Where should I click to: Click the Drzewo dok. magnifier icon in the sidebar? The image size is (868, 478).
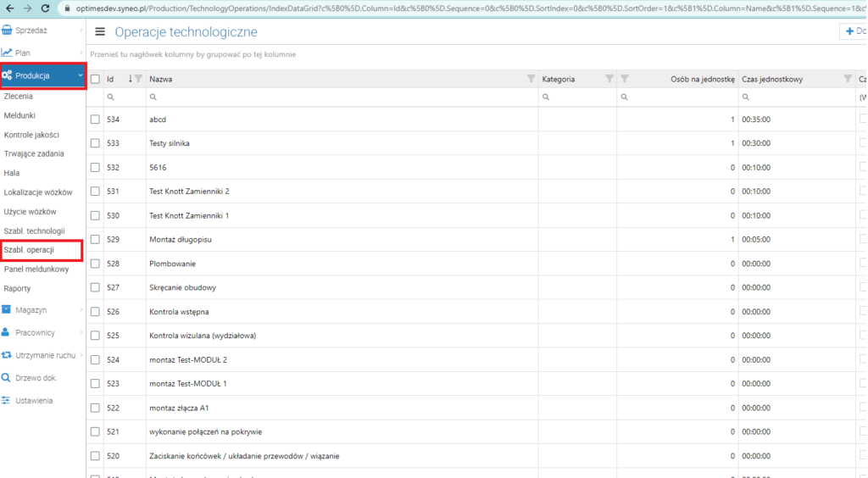(x=6, y=378)
